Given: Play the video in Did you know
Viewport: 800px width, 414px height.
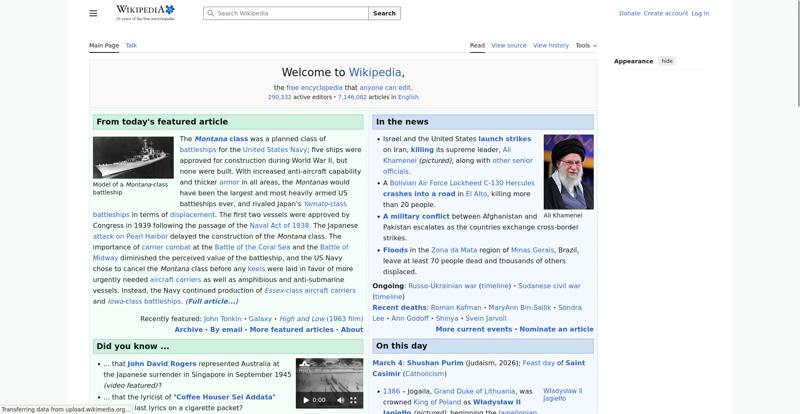Looking at the screenshot, I should point(306,400).
